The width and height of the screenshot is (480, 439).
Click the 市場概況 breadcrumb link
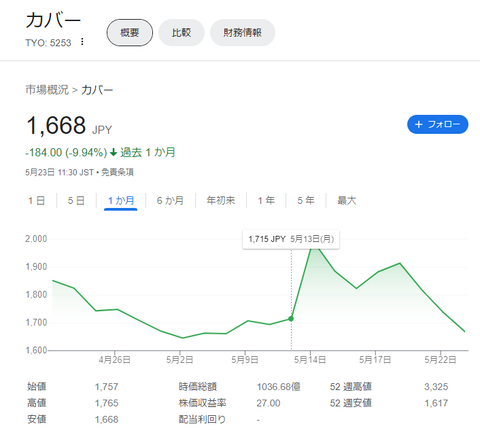pos(47,90)
